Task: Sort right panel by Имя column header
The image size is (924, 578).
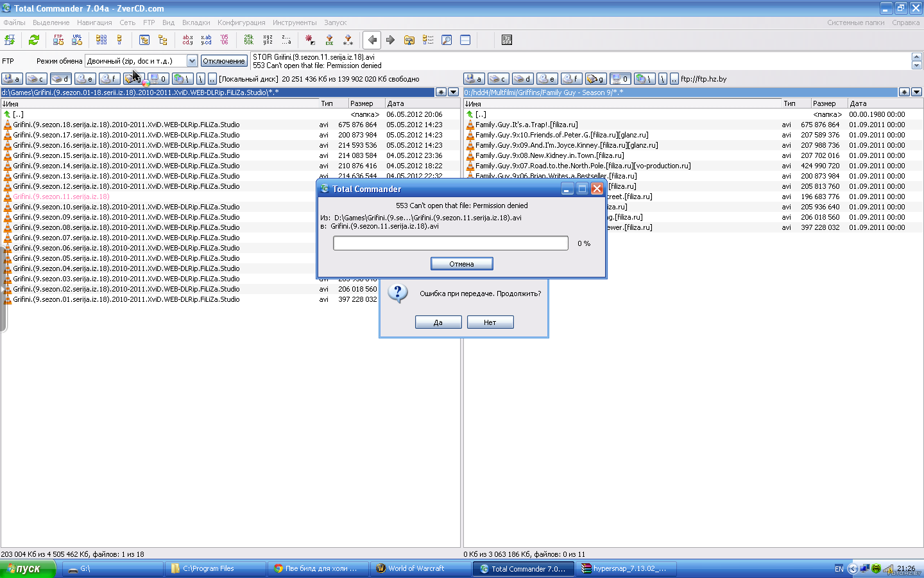Action: pyautogui.click(x=622, y=103)
